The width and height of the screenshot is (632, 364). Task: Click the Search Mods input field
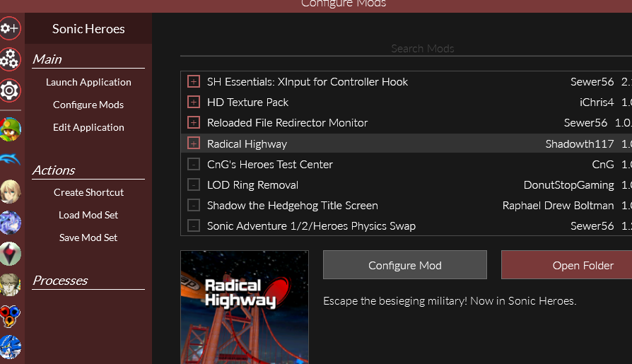click(x=422, y=49)
